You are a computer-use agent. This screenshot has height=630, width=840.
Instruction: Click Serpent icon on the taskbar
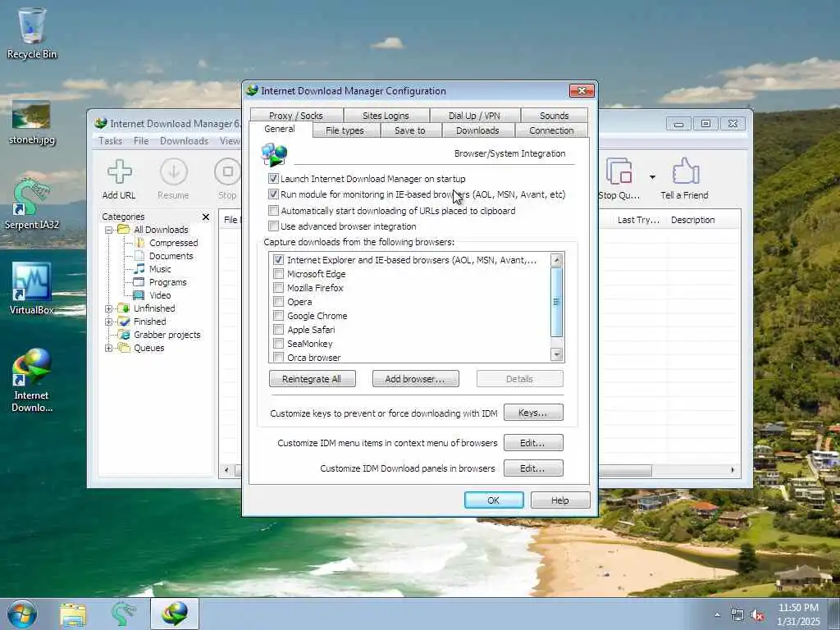[123, 614]
